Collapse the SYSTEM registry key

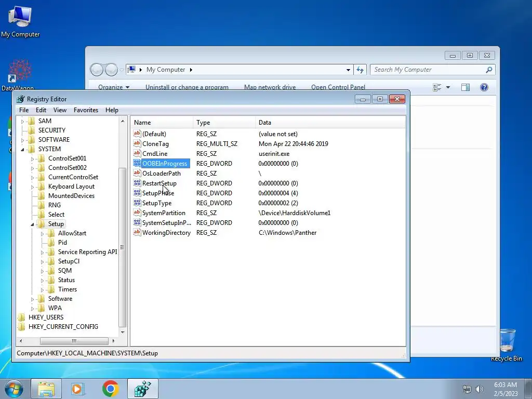[22, 149]
